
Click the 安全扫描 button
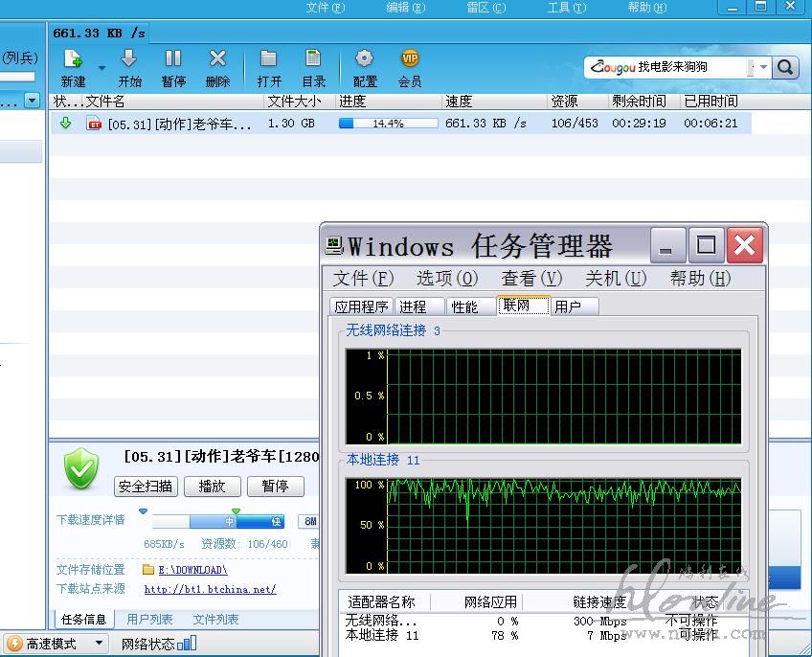tap(146, 487)
